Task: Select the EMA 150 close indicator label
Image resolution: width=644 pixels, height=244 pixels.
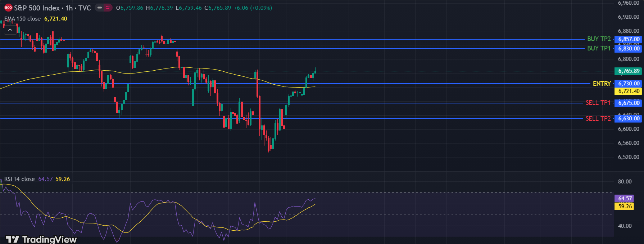Action: [22, 19]
